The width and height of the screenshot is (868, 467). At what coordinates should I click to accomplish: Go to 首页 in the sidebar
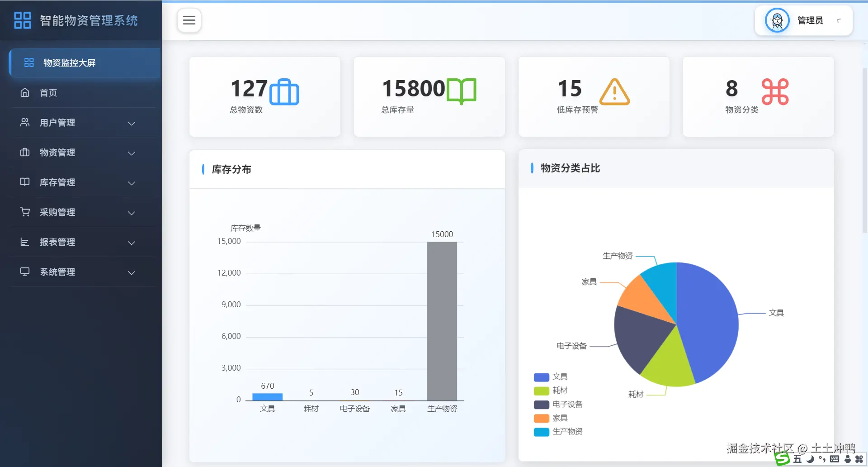coord(85,92)
